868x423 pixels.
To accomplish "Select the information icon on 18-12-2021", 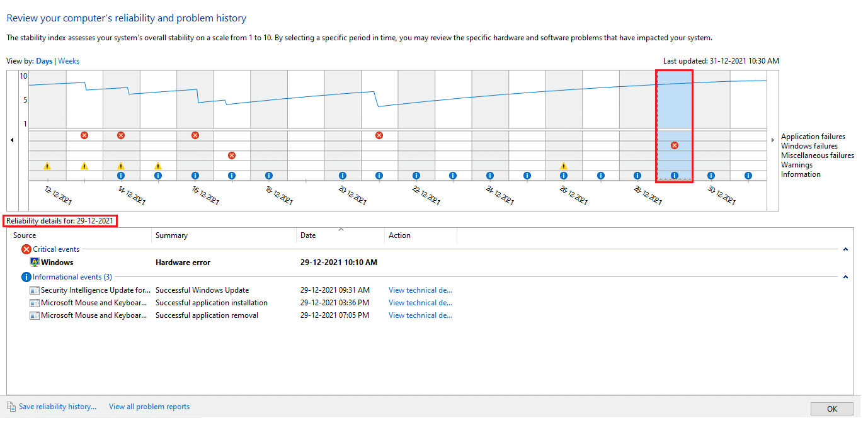I will 269,176.
